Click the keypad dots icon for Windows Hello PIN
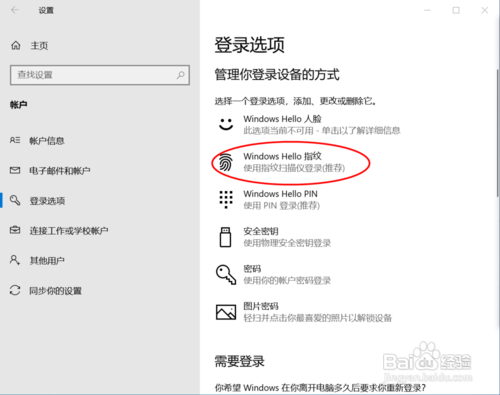This screenshot has width=500, height=395. click(x=226, y=199)
